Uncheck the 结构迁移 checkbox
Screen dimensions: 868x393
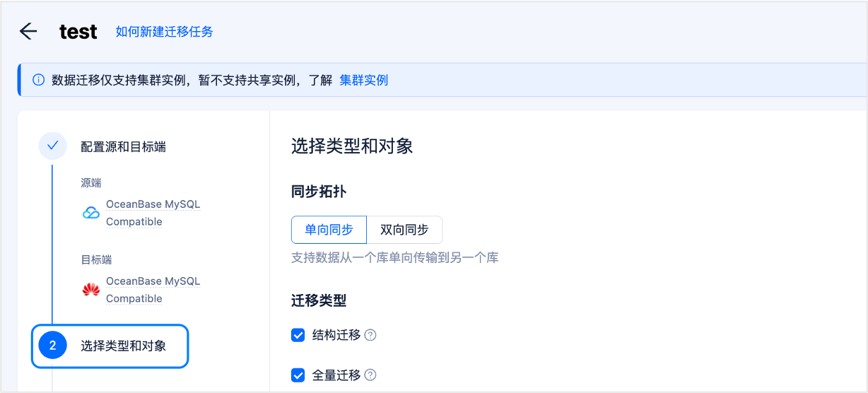[298, 335]
